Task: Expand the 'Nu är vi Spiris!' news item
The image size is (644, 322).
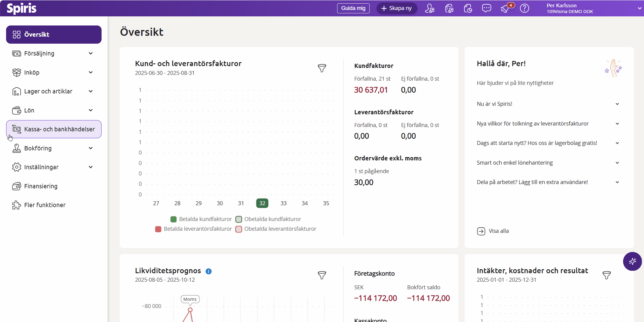Action: 548,104
